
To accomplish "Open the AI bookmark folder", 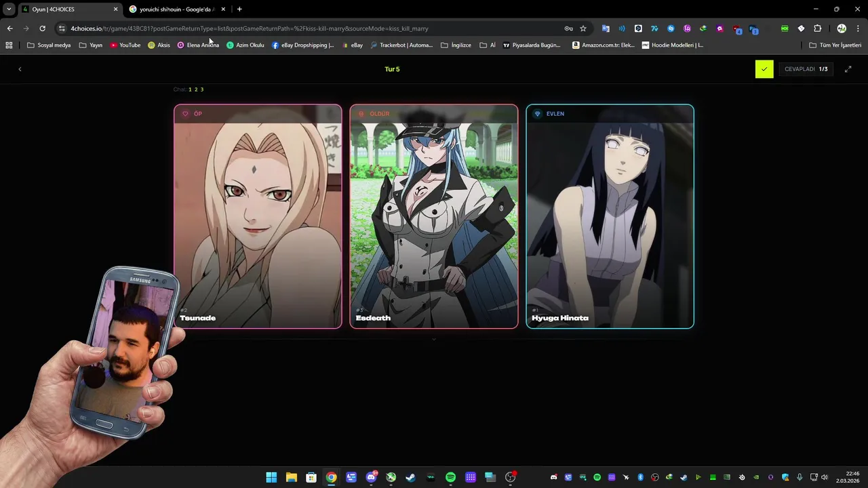I will 488,45.
